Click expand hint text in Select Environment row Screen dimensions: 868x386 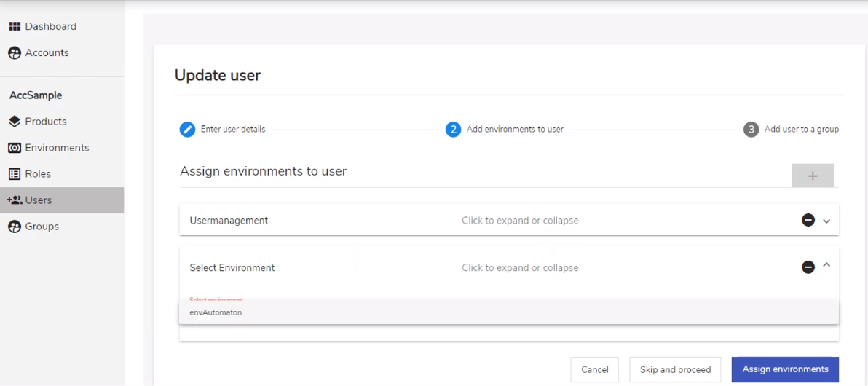pyautogui.click(x=520, y=268)
